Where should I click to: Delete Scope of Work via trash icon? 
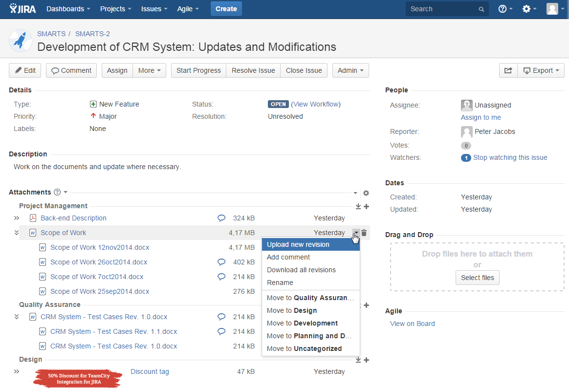(364, 233)
